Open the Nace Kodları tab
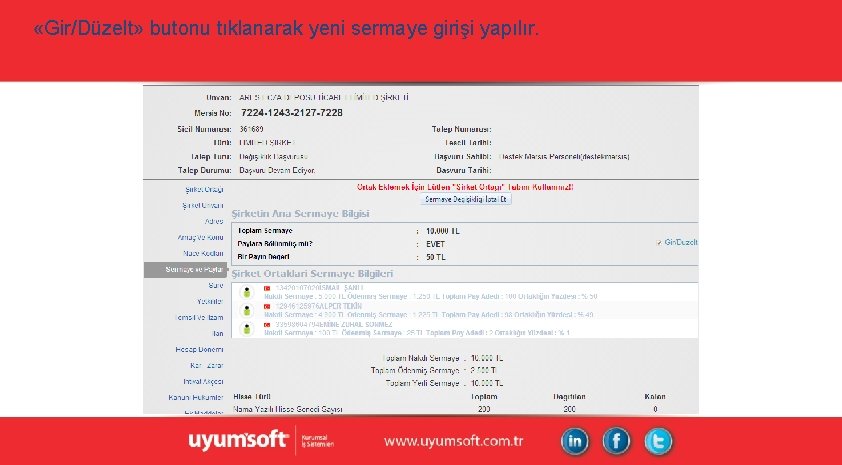The height and width of the screenshot is (465, 842). point(203,253)
